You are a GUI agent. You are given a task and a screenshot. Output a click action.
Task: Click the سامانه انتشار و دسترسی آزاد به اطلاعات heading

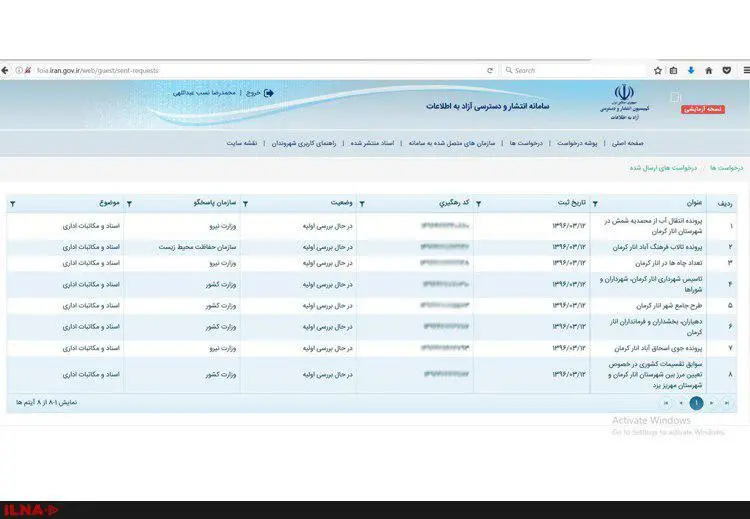pos(488,106)
